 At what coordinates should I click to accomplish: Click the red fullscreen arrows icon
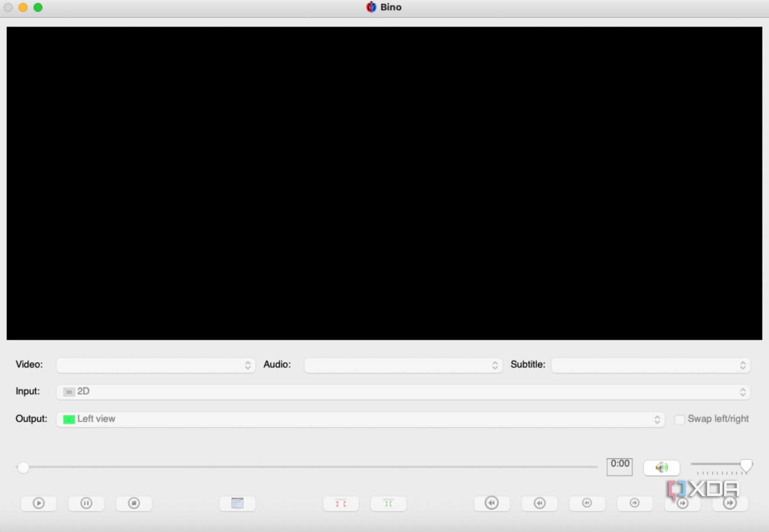click(x=341, y=503)
